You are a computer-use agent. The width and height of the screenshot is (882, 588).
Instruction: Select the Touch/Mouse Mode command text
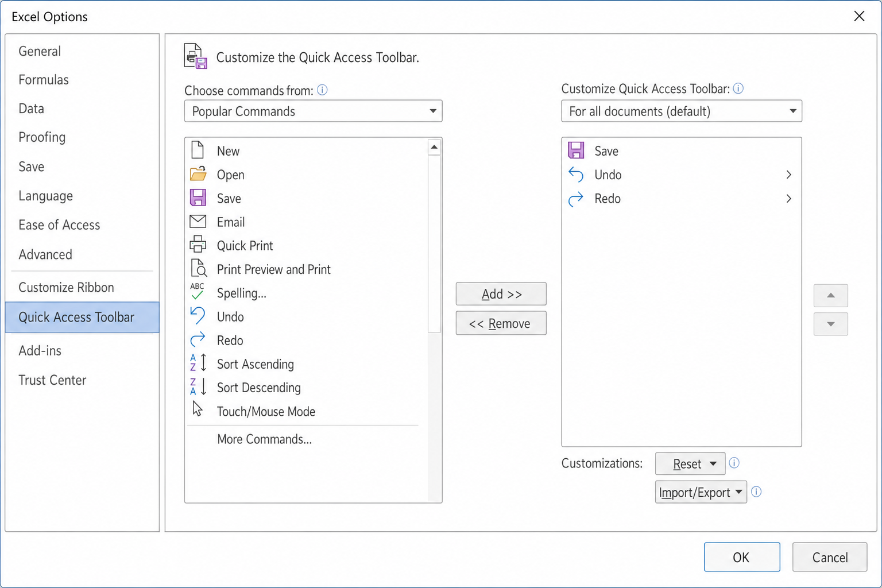pos(266,411)
